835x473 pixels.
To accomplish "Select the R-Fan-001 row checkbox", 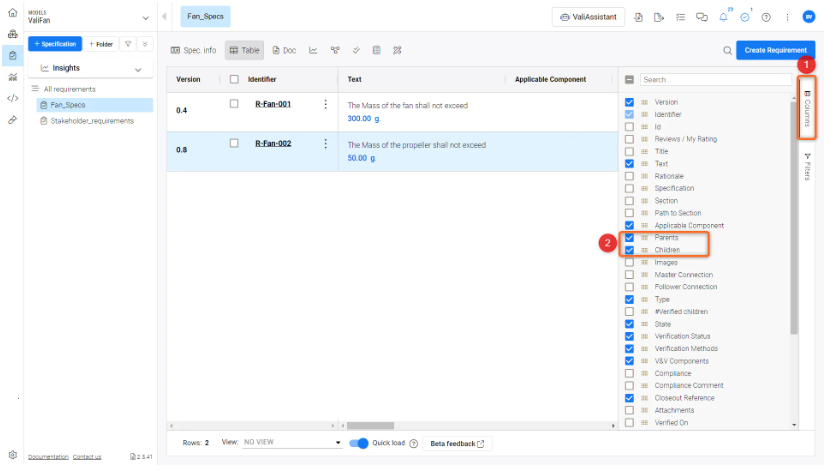I will click(x=234, y=104).
